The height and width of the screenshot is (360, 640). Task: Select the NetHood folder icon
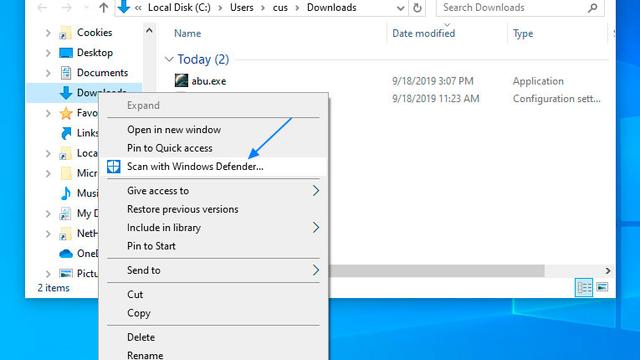[65, 233]
